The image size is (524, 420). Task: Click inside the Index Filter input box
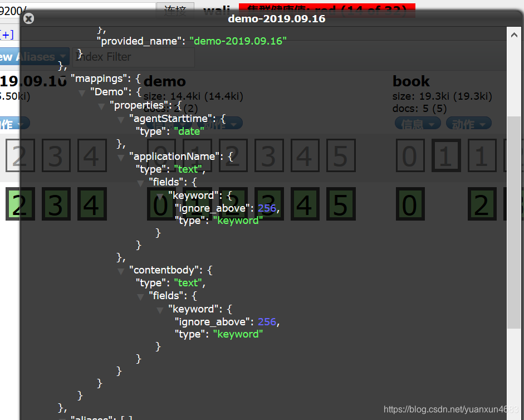point(133,57)
